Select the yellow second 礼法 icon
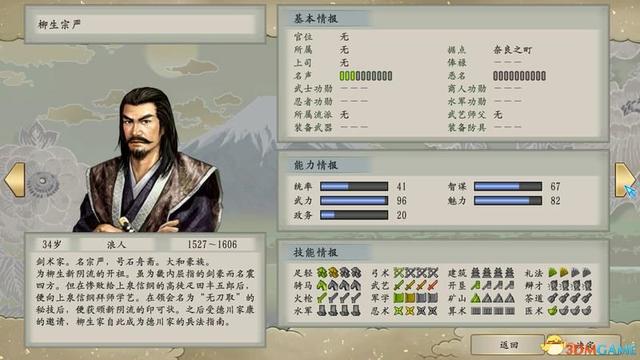Image resolution: width=640 pixels, height=360 pixels. click(564, 272)
